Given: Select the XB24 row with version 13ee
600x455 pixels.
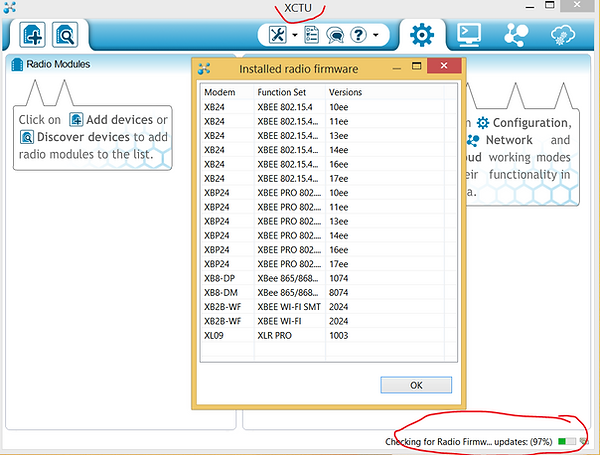Looking at the screenshot, I should 328,135.
